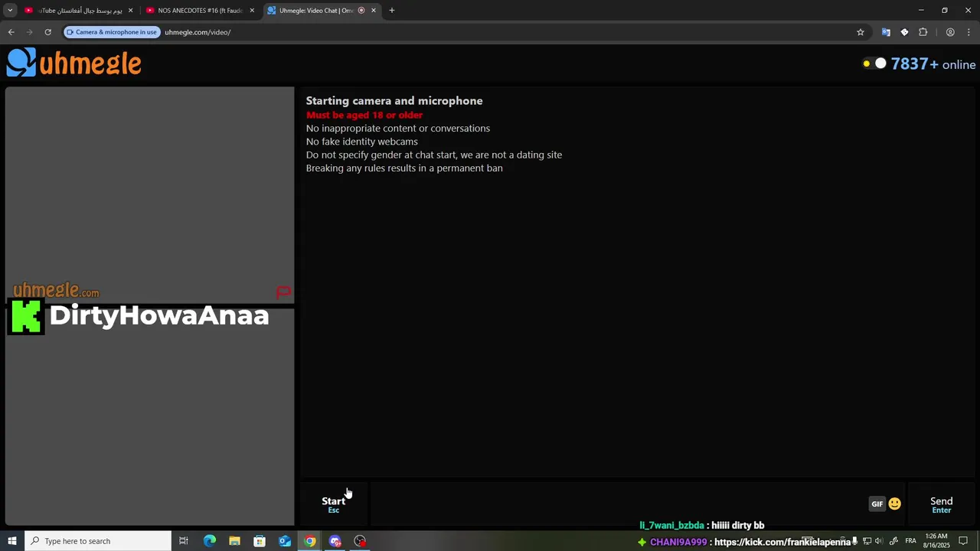Click the No fake identity webcams rule
Viewport: 980px width, 551px height.
tap(362, 142)
